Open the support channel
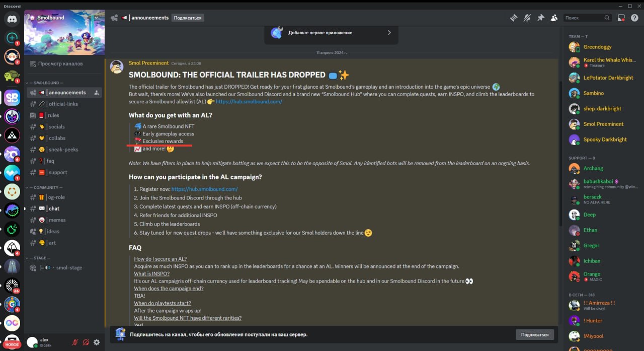 [64, 172]
